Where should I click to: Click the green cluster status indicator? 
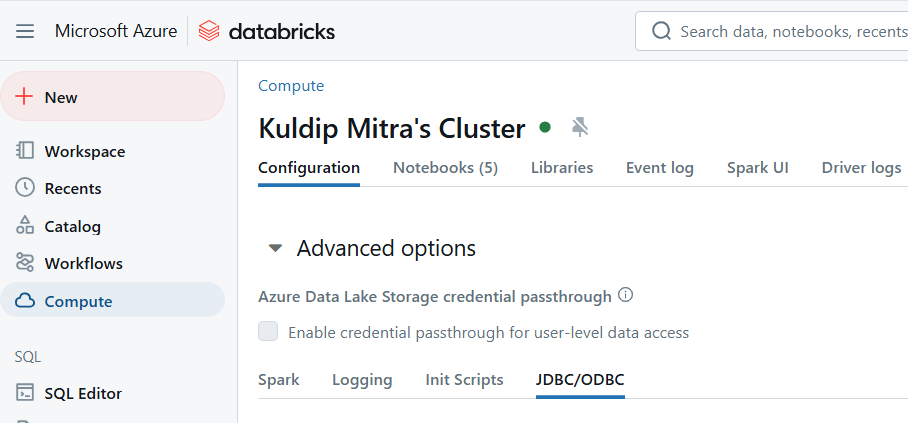545,127
